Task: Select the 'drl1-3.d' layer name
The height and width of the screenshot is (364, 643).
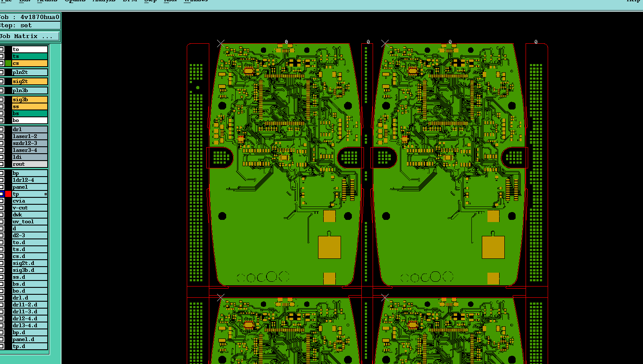Action: point(29,312)
